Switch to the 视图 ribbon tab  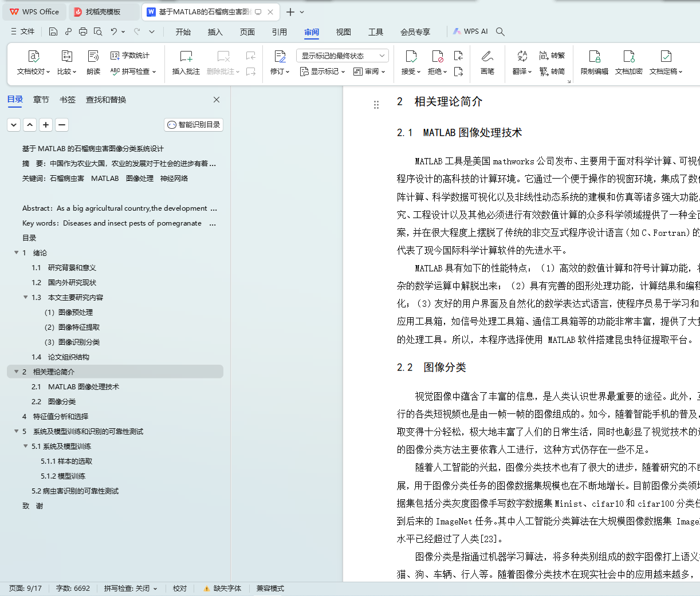[344, 32]
